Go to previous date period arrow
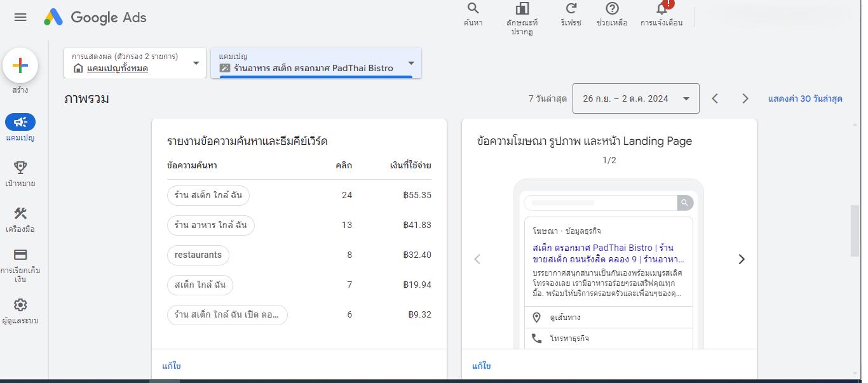Viewport: 868px width, 383px height. (x=715, y=98)
